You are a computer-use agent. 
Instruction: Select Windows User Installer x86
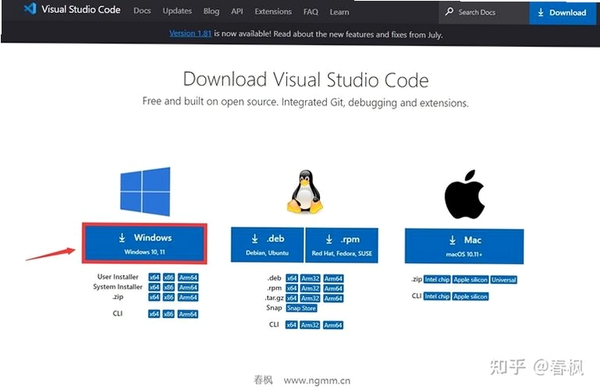[169, 277]
